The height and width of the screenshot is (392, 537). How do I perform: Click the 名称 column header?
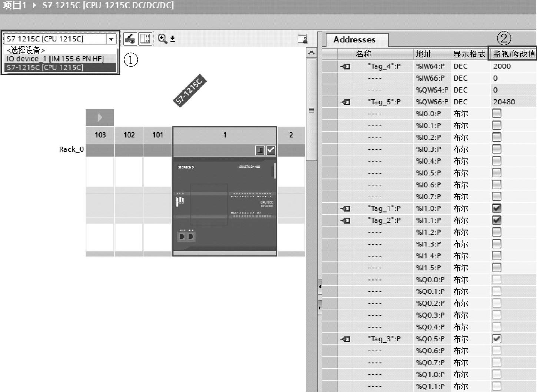(x=382, y=54)
